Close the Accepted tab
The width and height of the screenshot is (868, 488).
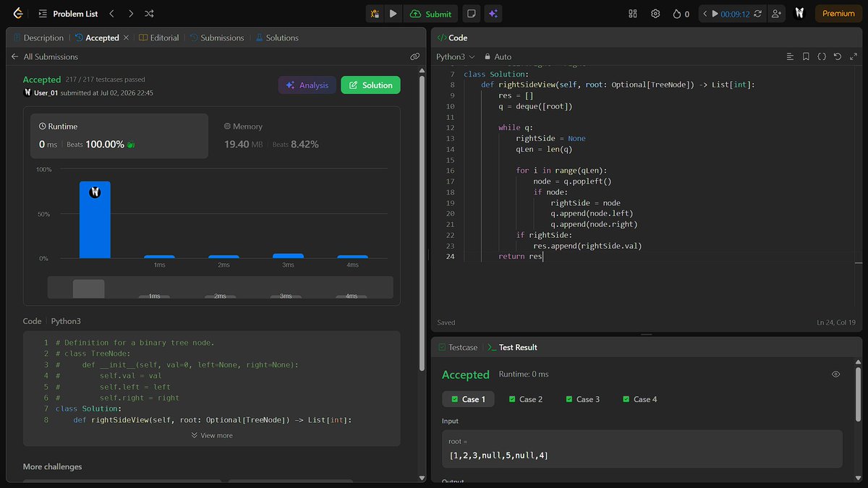pos(126,38)
